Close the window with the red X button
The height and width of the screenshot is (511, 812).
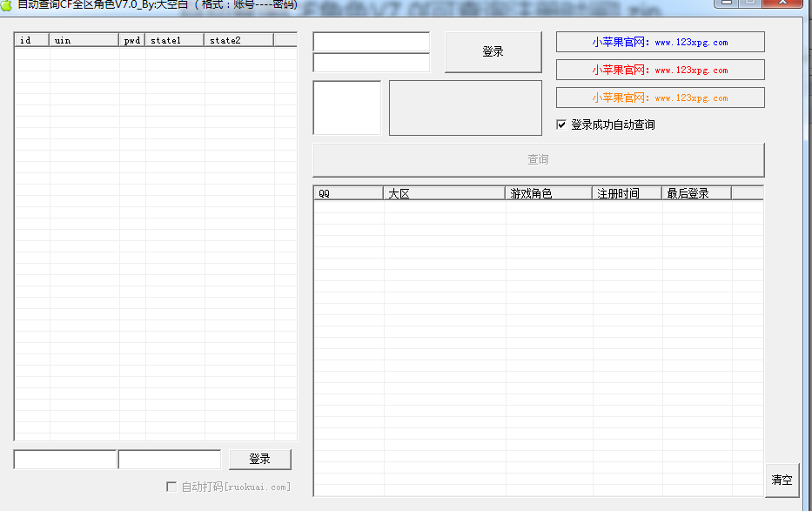click(x=782, y=3)
